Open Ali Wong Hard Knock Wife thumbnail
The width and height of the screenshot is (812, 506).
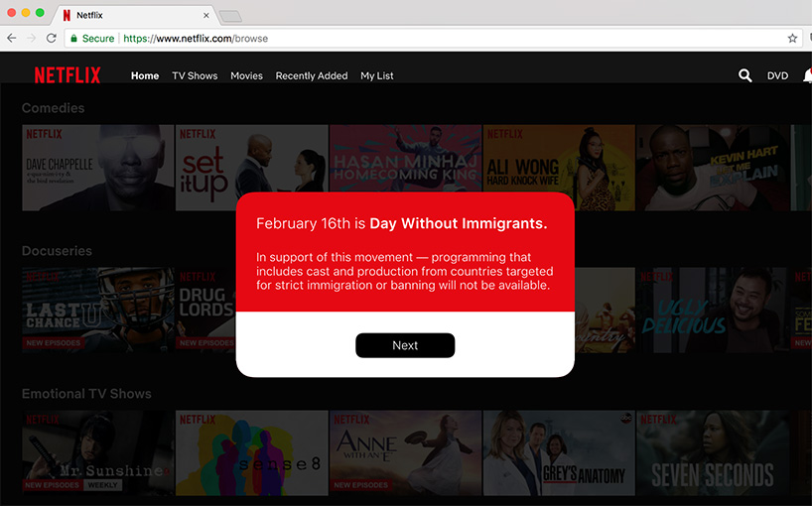tap(559, 168)
